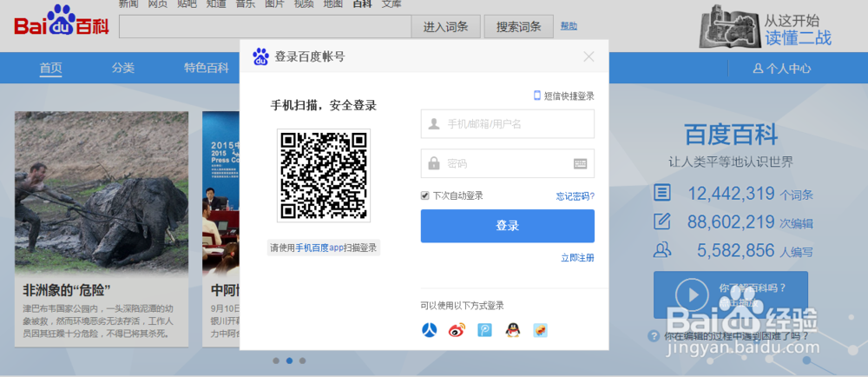Open 知道 in top navigation

click(216, 3)
